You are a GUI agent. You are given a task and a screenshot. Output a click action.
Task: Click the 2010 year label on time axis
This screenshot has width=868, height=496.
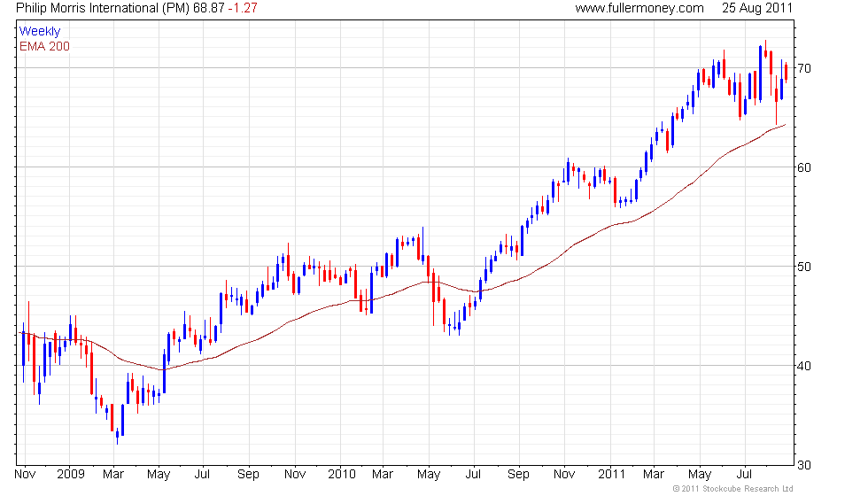coord(342,475)
